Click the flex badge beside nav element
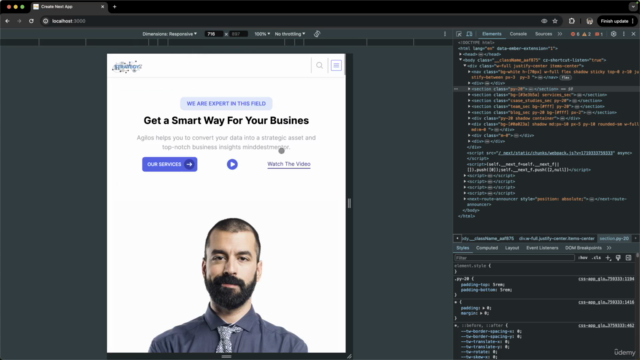This screenshot has width=640, height=360. click(x=565, y=78)
